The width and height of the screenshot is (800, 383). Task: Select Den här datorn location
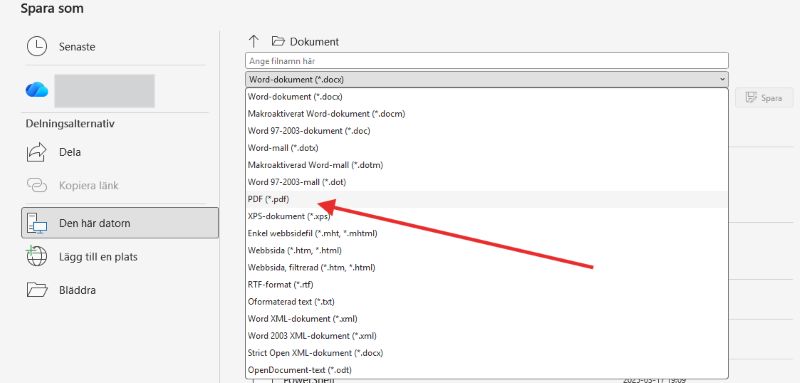[120, 223]
